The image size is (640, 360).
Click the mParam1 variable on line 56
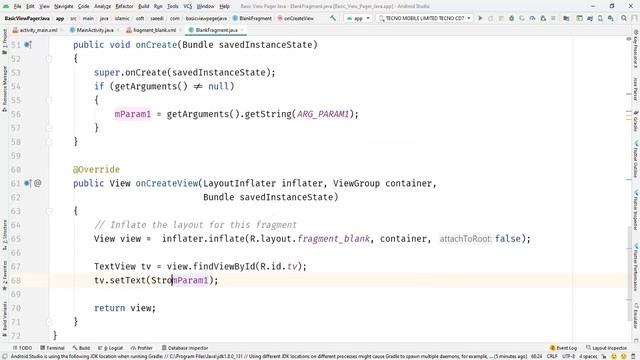click(x=133, y=114)
